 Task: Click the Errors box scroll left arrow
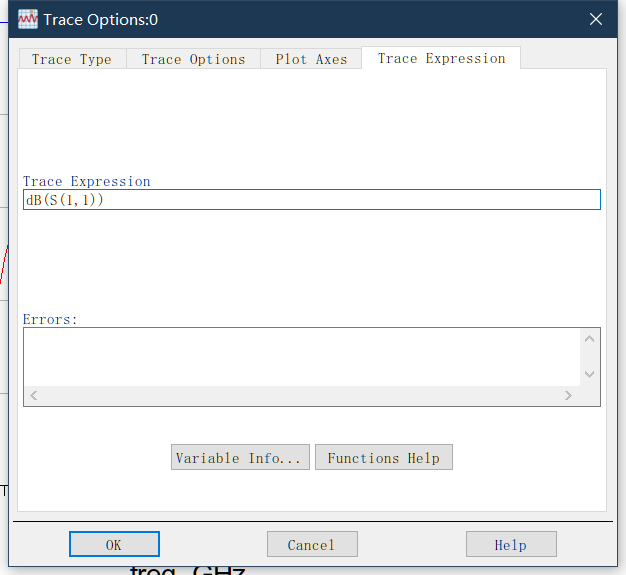pyautogui.click(x=34, y=395)
